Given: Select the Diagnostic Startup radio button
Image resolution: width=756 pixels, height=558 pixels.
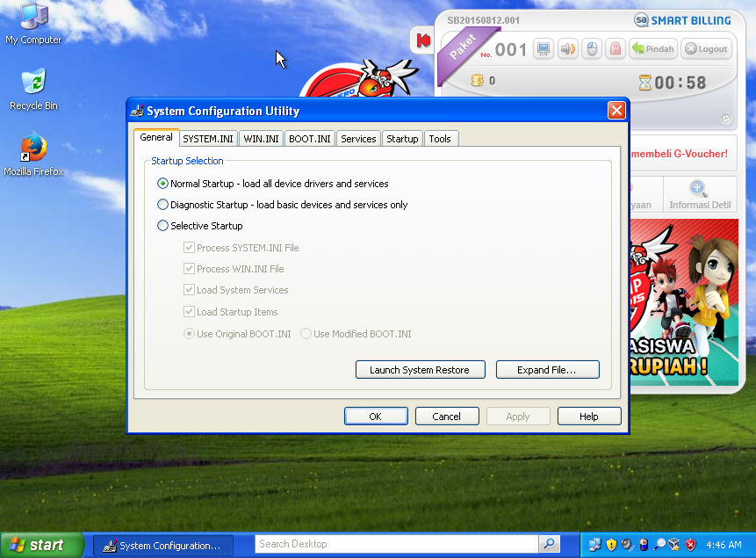Looking at the screenshot, I should [x=162, y=205].
